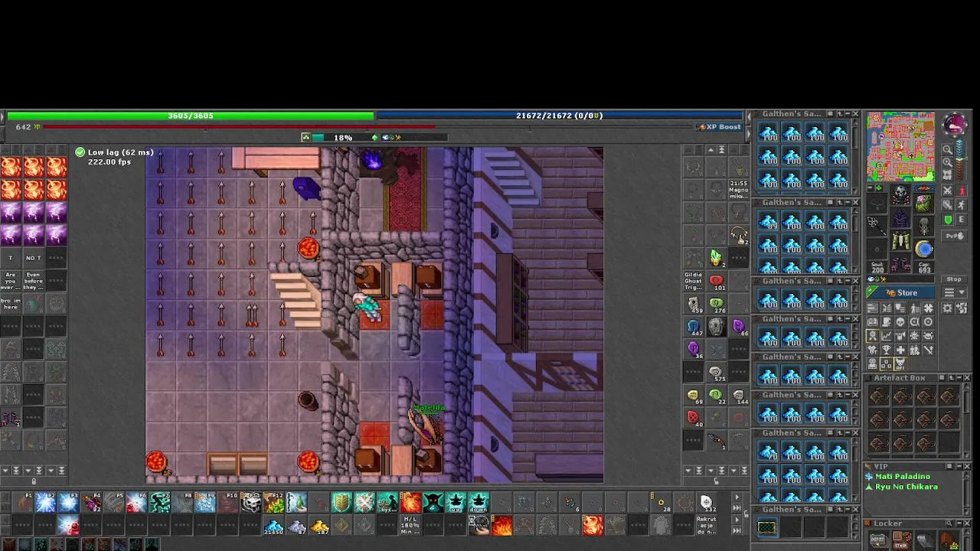Open context menu icon of first Galthen's container
The height and width of the screenshot is (551, 980).
click(x=830, y=114)
